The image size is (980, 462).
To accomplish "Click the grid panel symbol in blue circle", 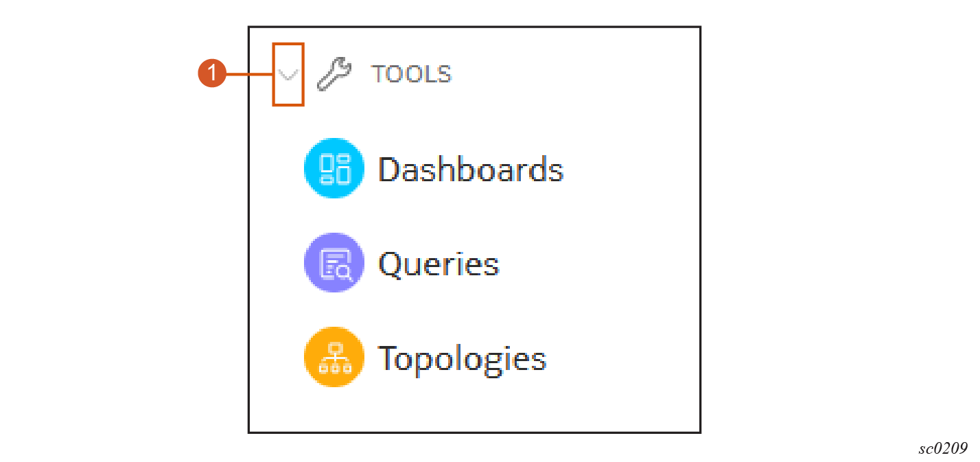I will coord(335,168).
